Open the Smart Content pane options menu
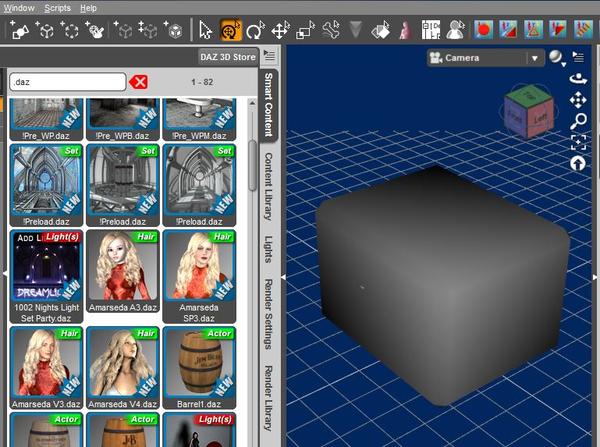The width and height of the screenshot is (600, 447). tap(269, 56)
